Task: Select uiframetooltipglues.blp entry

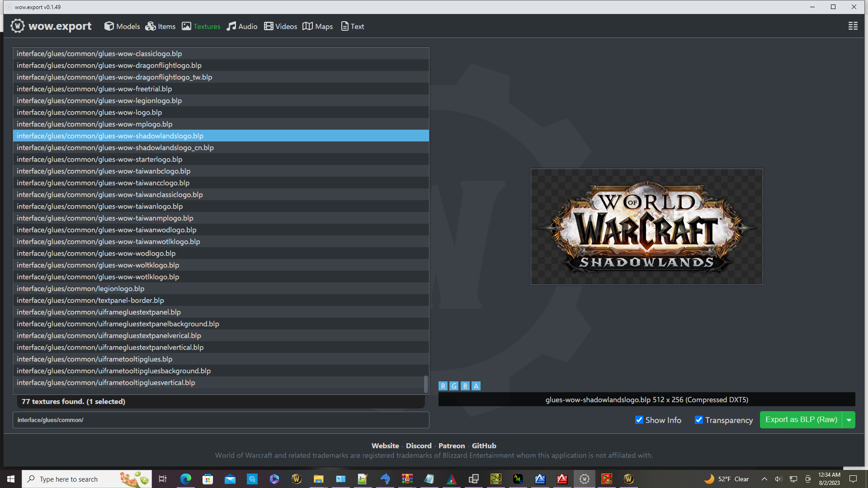Action: click(221, 359)
